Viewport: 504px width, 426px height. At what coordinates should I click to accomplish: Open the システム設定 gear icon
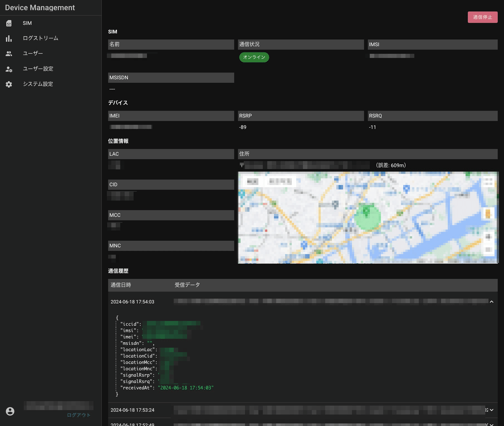coord(9,84)
